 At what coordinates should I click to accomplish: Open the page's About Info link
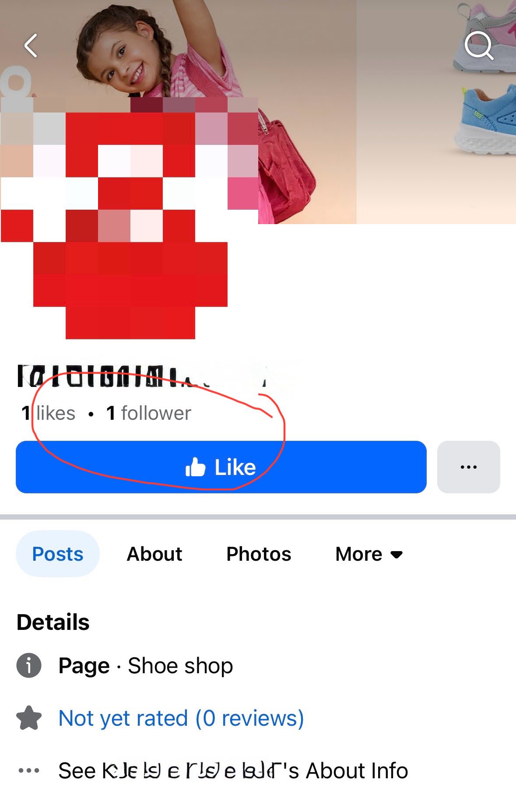tap(233, 770)
